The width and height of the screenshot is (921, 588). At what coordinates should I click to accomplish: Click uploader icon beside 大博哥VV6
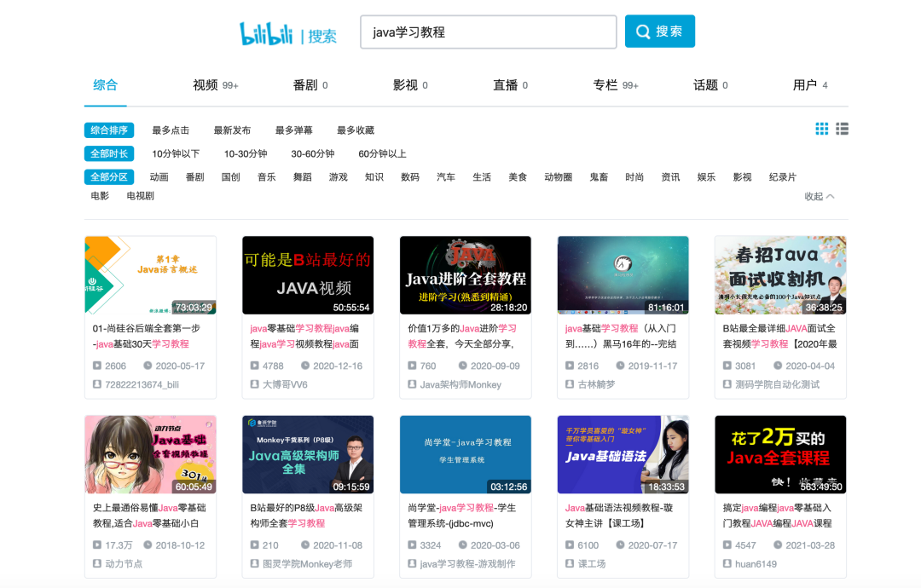(254, 385)
